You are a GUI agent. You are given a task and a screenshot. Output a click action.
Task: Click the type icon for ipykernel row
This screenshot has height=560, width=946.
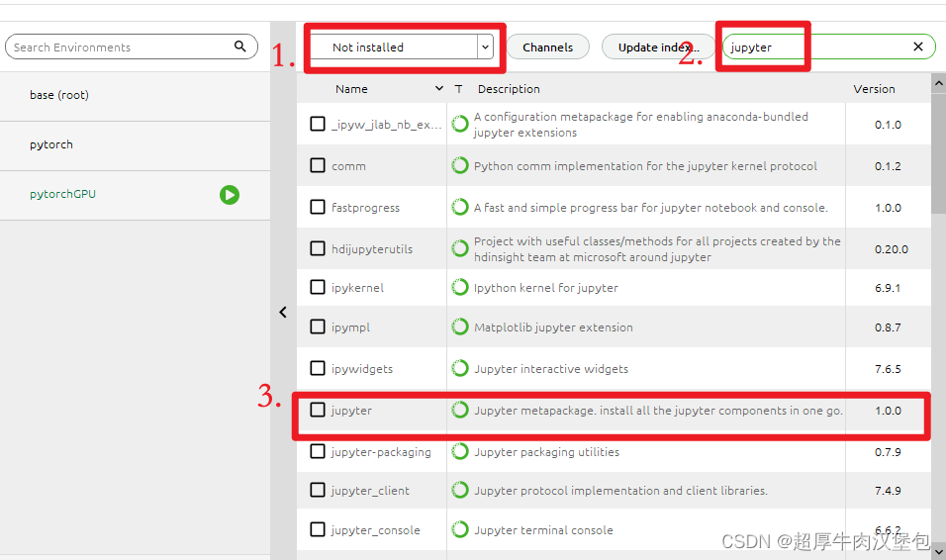pyautogui.click(x=460, y=287)
